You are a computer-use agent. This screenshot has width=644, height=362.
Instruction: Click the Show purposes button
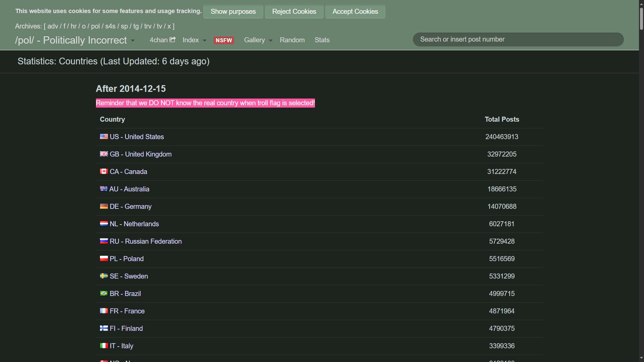(x=233, y=11)
